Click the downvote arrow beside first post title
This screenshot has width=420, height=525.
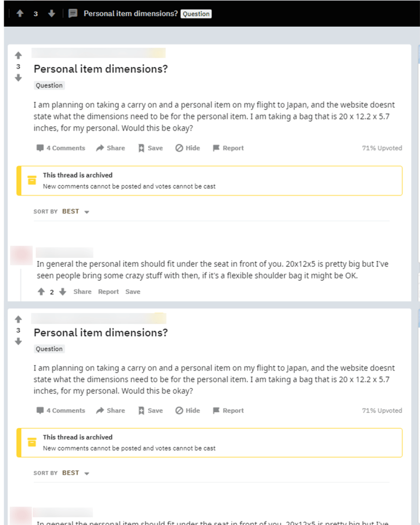(x=19, y=78)
